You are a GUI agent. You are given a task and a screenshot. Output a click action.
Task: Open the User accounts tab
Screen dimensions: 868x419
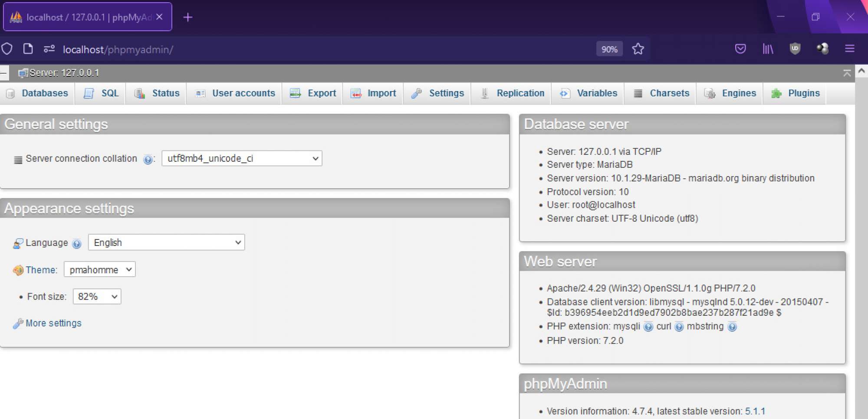[x=243, y=93]
